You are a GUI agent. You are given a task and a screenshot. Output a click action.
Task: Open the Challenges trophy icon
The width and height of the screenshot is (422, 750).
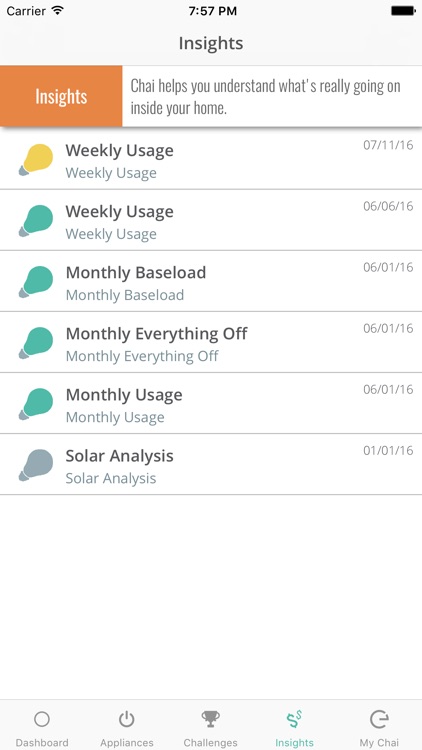[211, 719]
